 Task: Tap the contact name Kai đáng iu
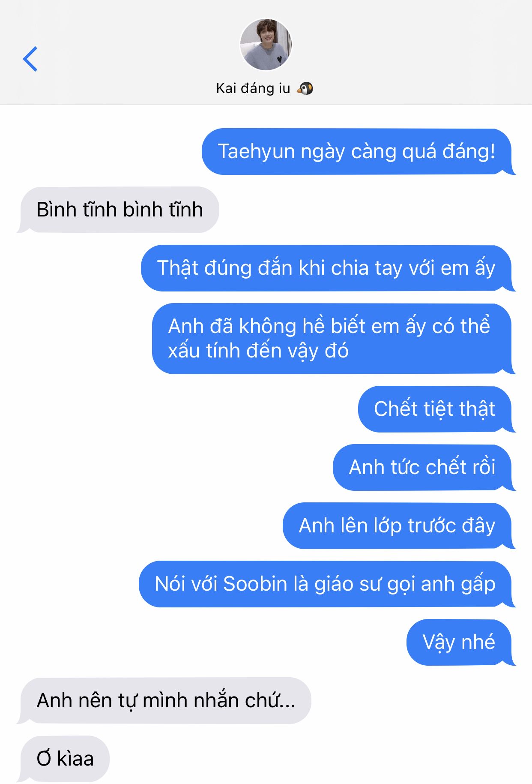(253, 88)
